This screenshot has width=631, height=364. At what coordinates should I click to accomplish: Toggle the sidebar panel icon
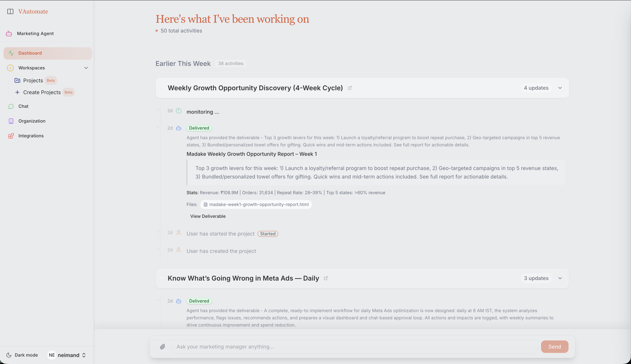coord(10,11)
